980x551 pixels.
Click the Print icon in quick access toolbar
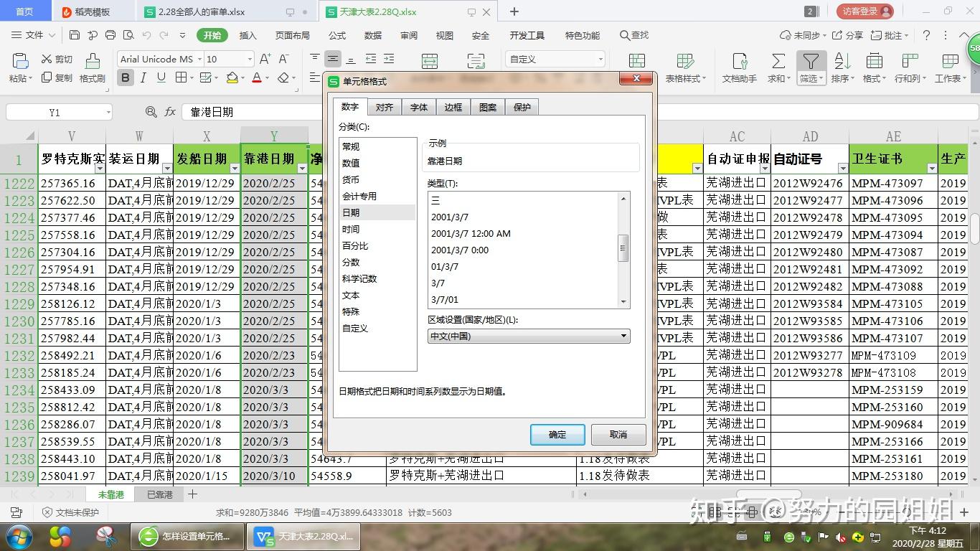pos(110,35)
